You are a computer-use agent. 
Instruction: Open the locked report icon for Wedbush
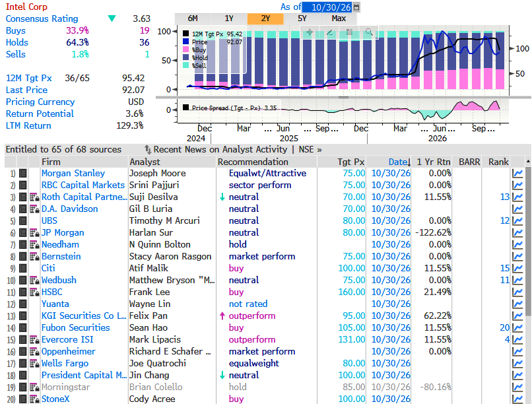(34, 280)
